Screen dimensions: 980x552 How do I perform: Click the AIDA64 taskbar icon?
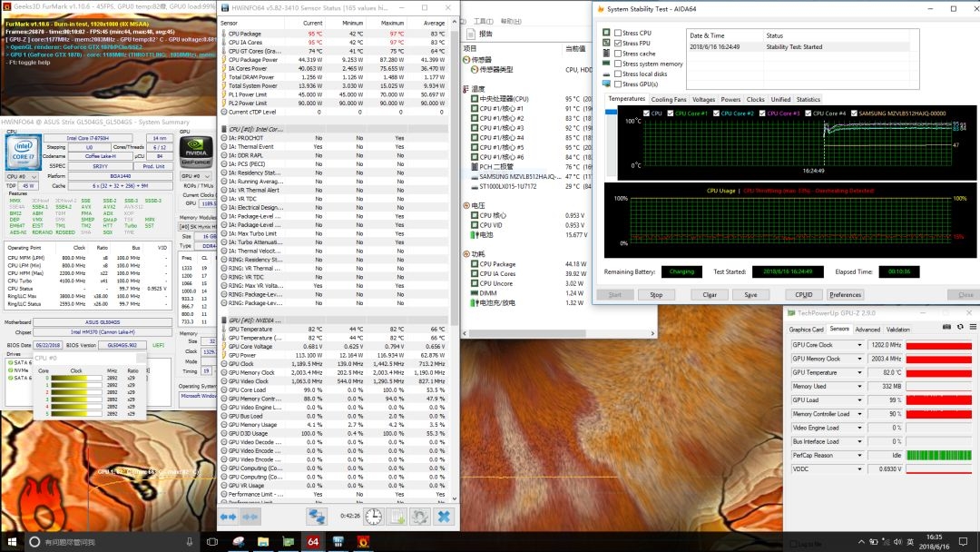(x=313, y=541)
